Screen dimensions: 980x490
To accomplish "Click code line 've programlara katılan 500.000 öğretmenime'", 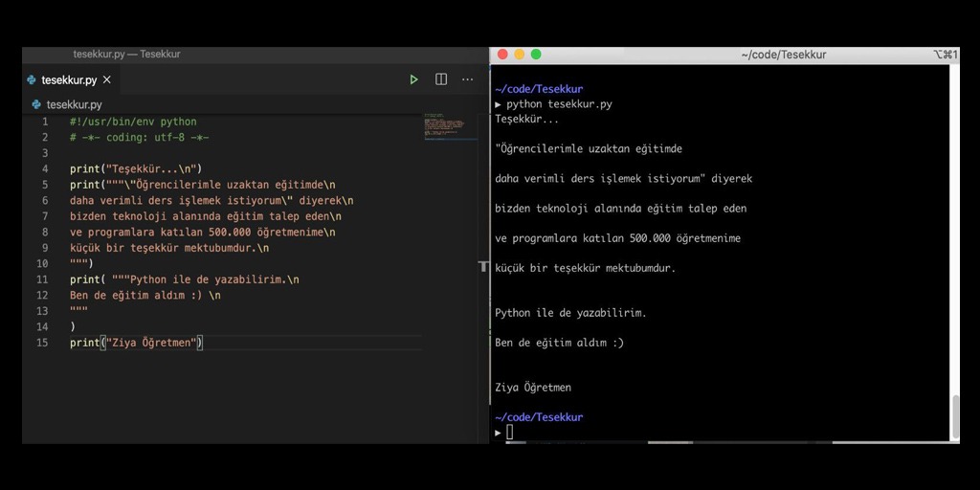I will tap(203, 232).
